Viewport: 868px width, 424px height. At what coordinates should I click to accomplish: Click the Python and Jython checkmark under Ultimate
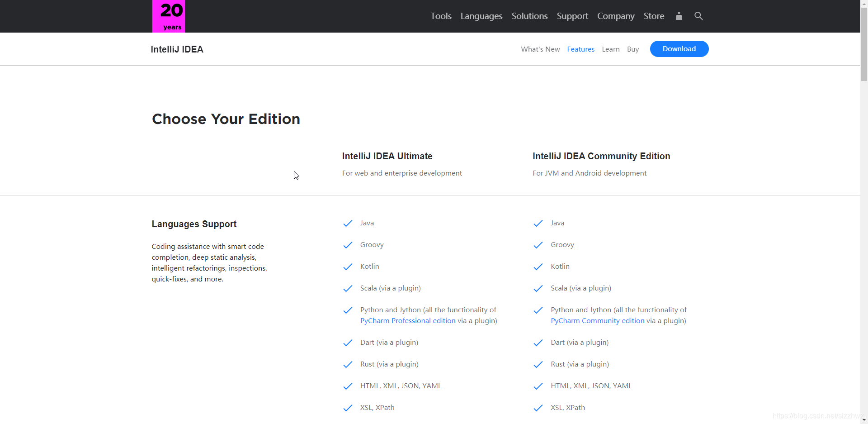point(348,310)
